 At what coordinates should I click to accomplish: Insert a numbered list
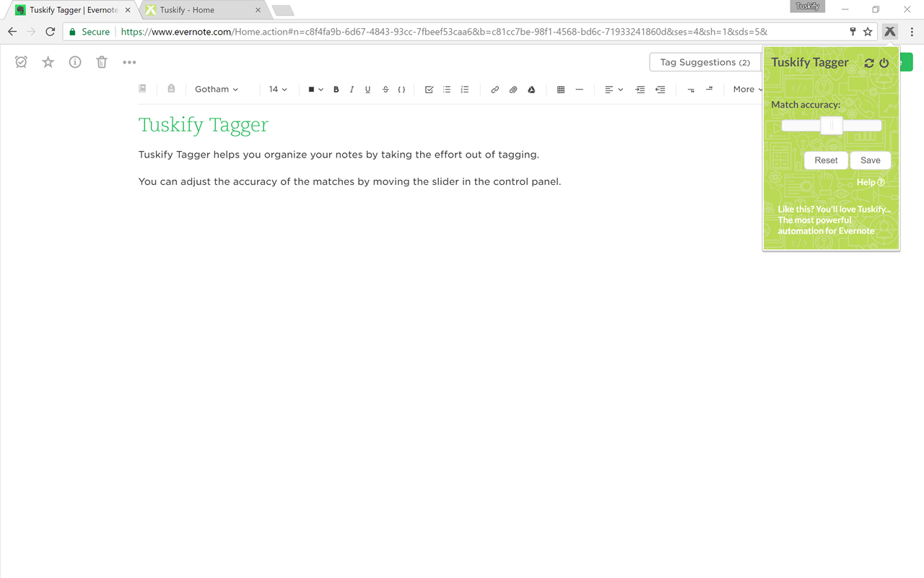(x=465, y=90)
